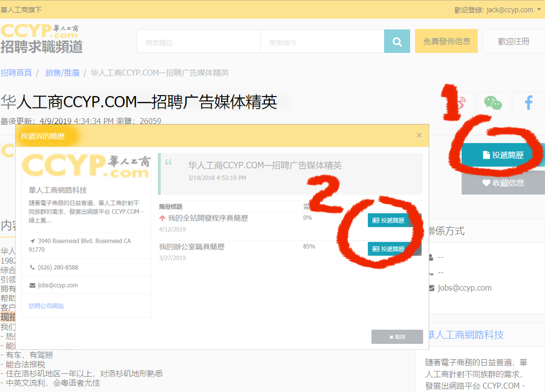Focus the 搜索城市 search field
Viewport: 545px width, 392px height.
pos(322,41)
